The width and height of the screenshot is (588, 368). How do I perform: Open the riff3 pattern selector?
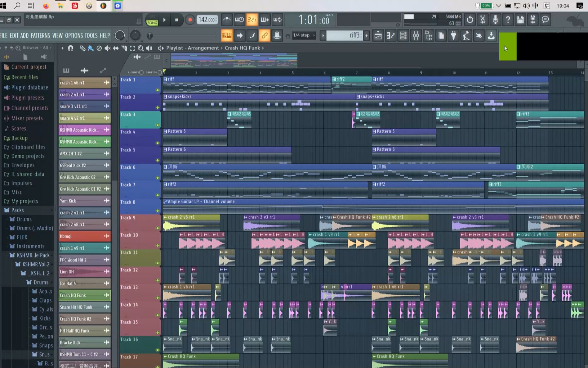(344, 35)
